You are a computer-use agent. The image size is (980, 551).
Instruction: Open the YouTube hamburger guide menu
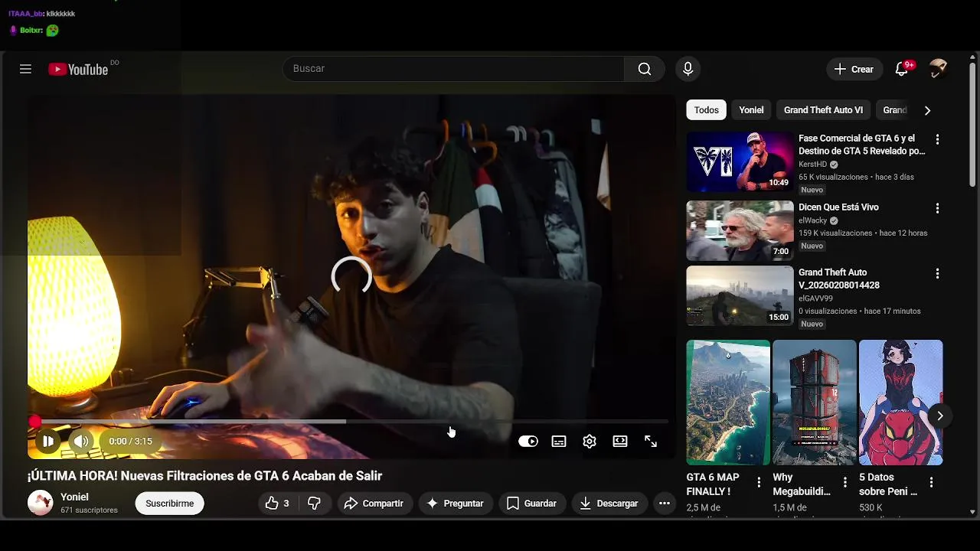pyautogui.click(x=25, y=69)
